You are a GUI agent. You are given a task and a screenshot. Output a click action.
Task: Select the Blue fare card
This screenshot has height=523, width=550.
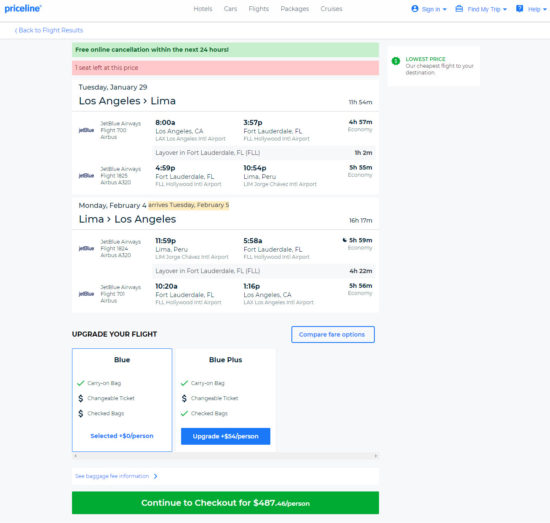coord(122,400)
